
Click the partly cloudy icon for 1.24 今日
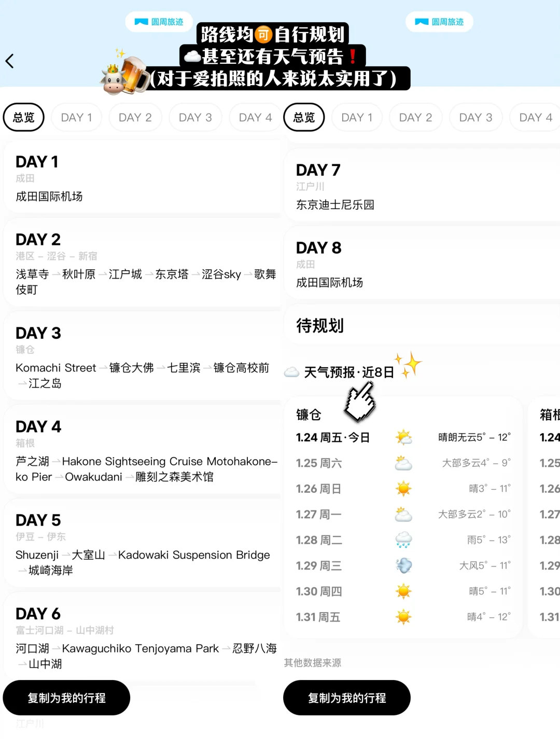tap(403, 437)
